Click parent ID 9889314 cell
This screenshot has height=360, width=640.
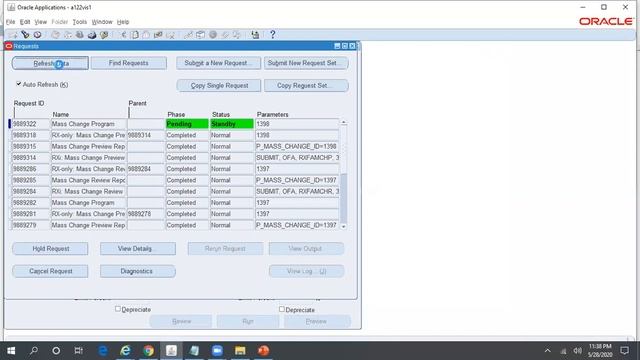(146, 135)
